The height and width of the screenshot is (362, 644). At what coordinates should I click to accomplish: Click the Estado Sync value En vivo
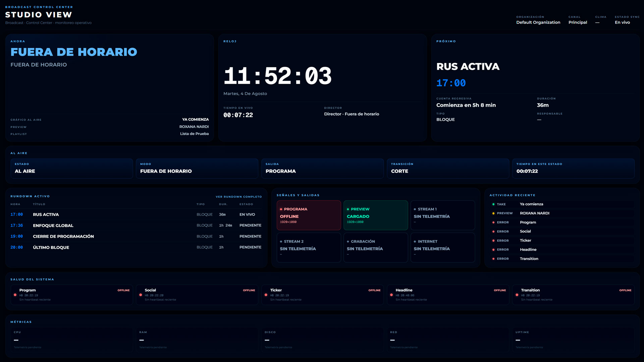coord(622,22)
